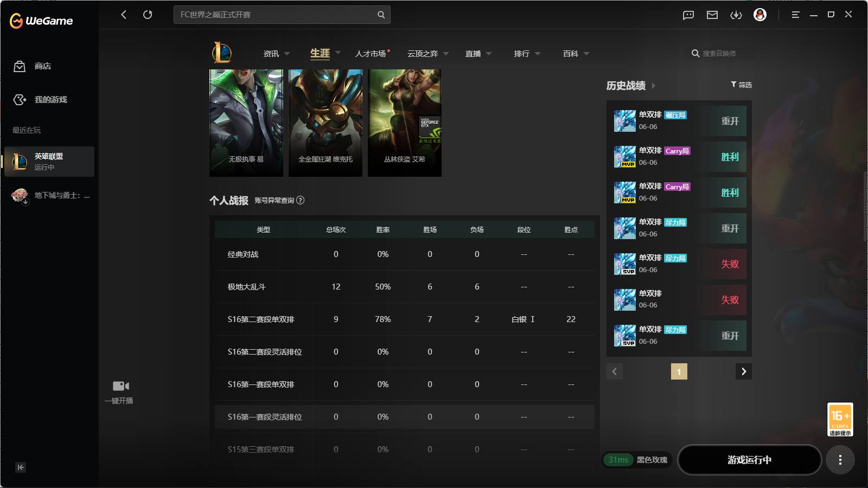Open 我的游戏 game controller icon
The width and height of the screenshot is (868, 488).
(x=20, y=100)
